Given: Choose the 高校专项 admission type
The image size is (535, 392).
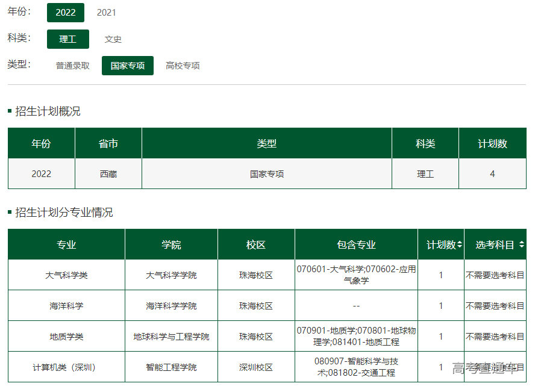Looking at the screenshot, I should point(183,66).
